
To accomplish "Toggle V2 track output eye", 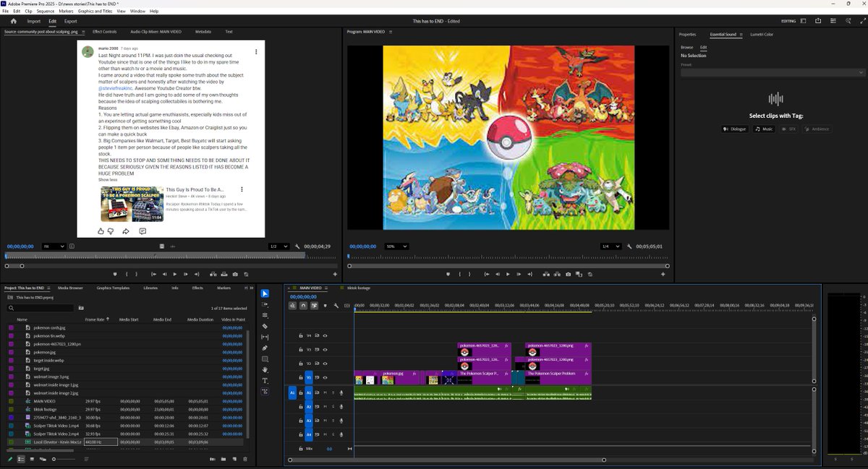I will (x=325, y=363).
